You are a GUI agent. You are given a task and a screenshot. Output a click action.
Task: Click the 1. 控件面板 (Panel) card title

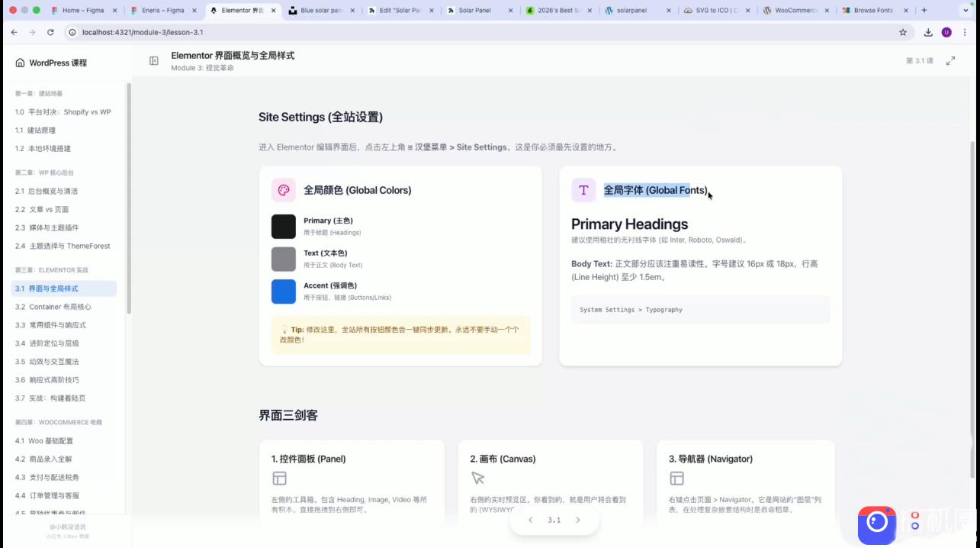309,459
